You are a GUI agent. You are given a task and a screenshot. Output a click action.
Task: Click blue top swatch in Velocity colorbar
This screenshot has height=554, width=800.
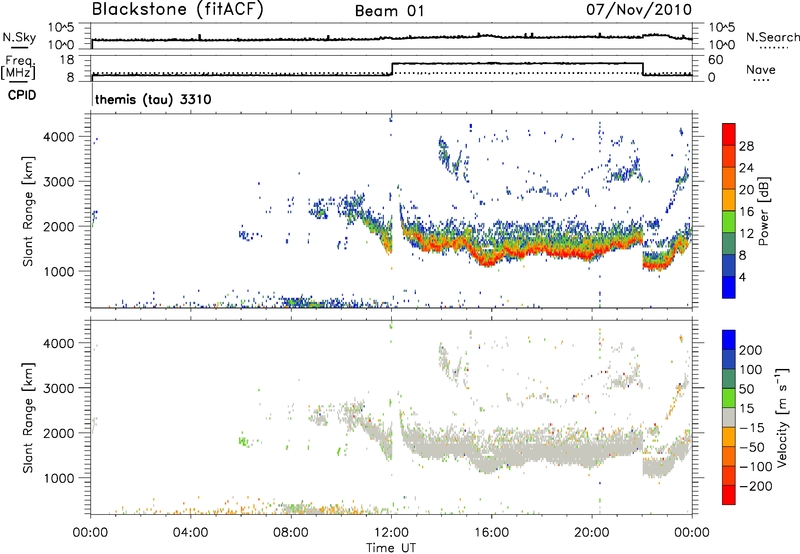click(x=729, y=340)
